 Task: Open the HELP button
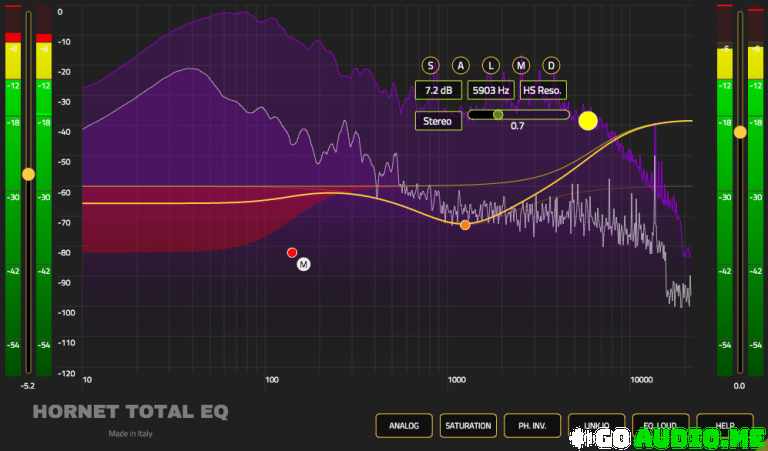(725, 426)
